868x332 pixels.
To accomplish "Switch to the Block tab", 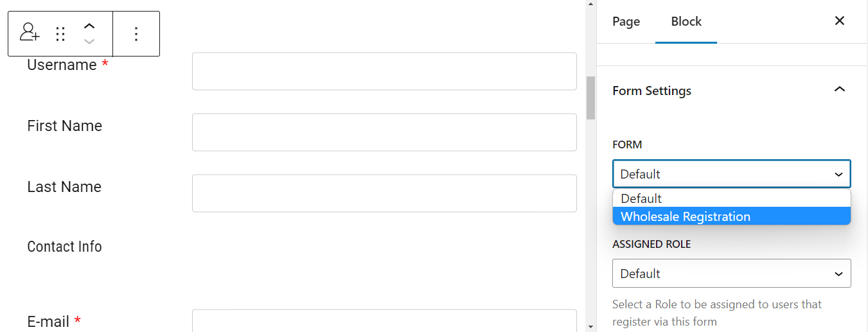I will [x=686, y=21].
